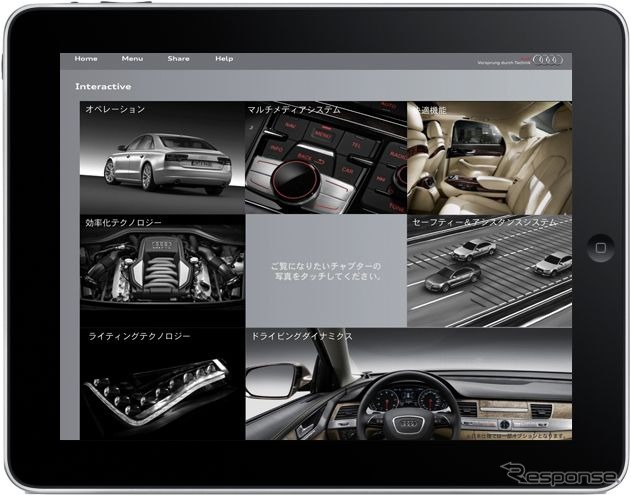The height and width of the screenshot is (496, 631).
Task: Select Share in the top bar
Action: click(x=178, y=59)
